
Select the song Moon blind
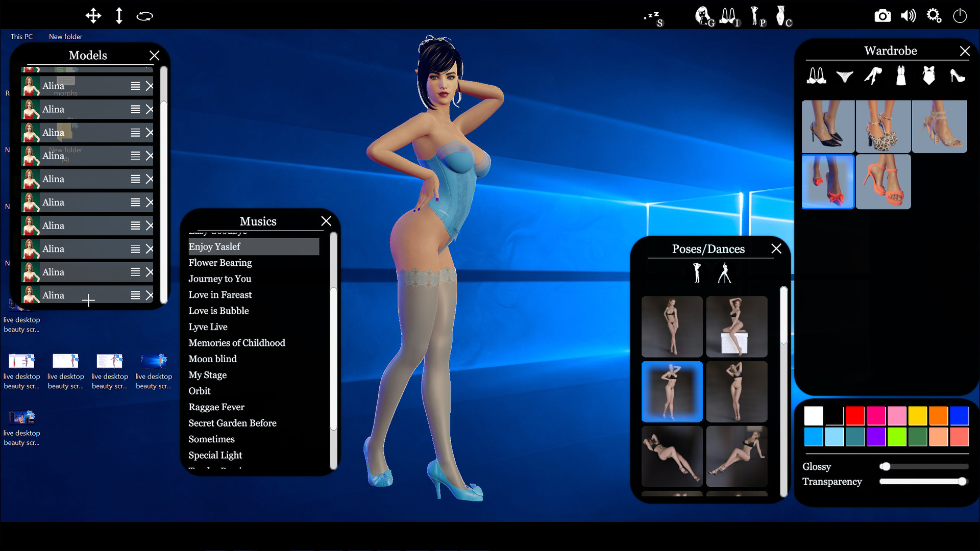point(212,359)
